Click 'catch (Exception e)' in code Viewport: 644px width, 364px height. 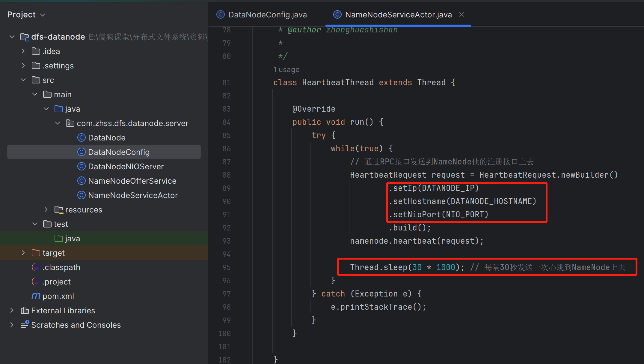click(367, 294)
